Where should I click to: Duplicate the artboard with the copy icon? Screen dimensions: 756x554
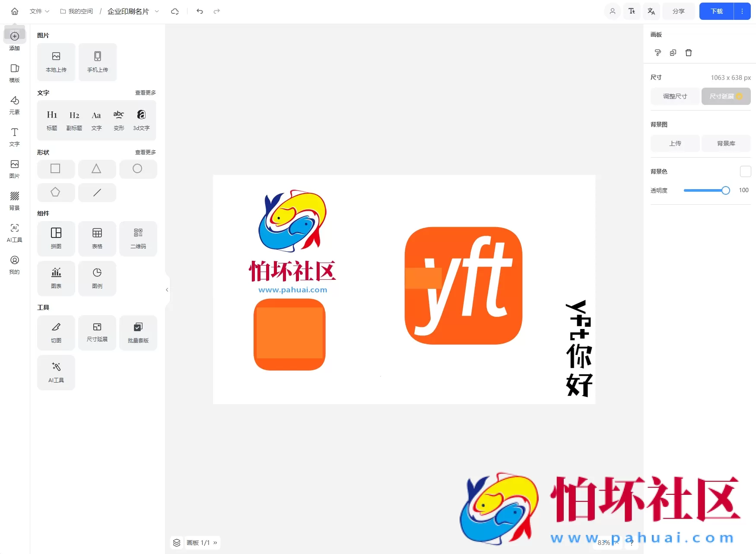(x=673, y=52)
